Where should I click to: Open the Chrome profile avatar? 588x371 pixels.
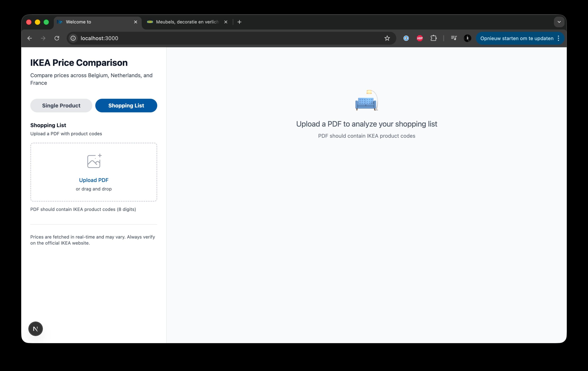(x=467, y=38)
